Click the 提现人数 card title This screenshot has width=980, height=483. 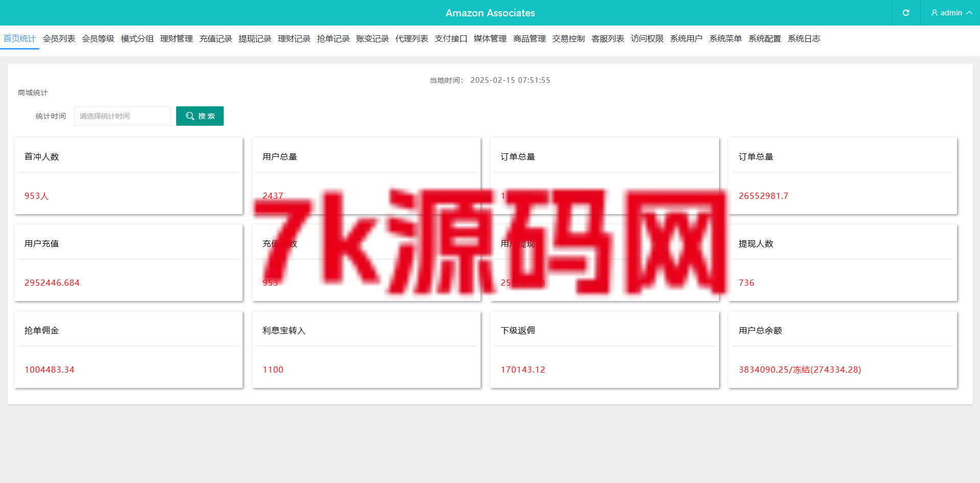(x=756, y=244)
